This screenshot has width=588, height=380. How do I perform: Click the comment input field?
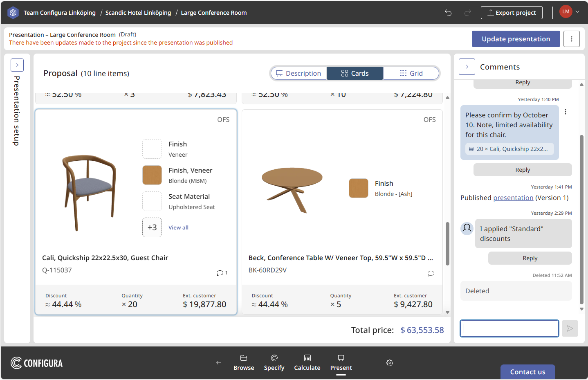coord(509,328)
